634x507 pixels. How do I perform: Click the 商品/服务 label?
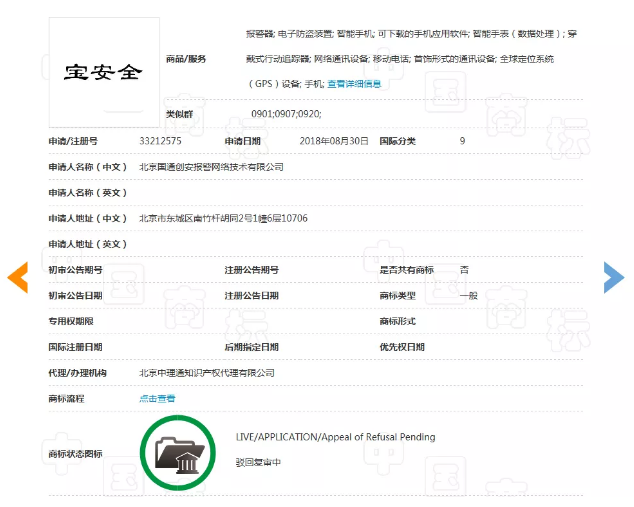(186, 59)
